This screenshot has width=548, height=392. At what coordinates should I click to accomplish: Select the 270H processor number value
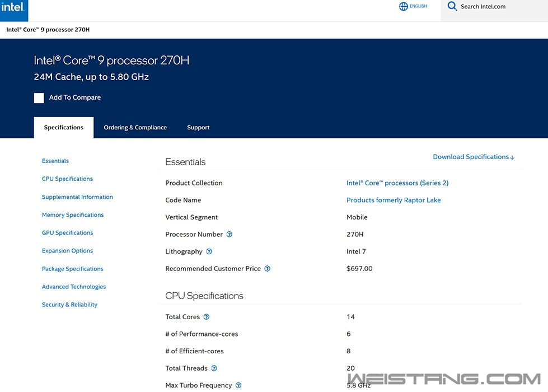pos(355,234)
